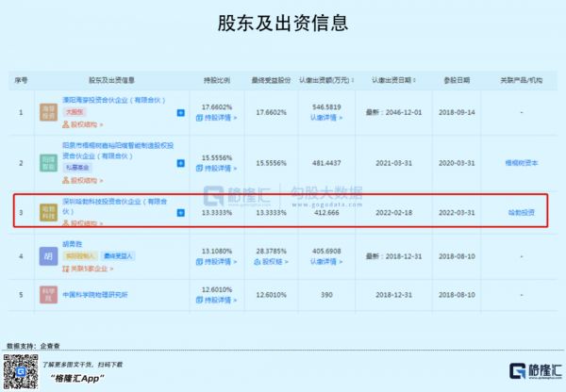Expand 关联5家企业 under 胡勇胜

pos(89,266)
